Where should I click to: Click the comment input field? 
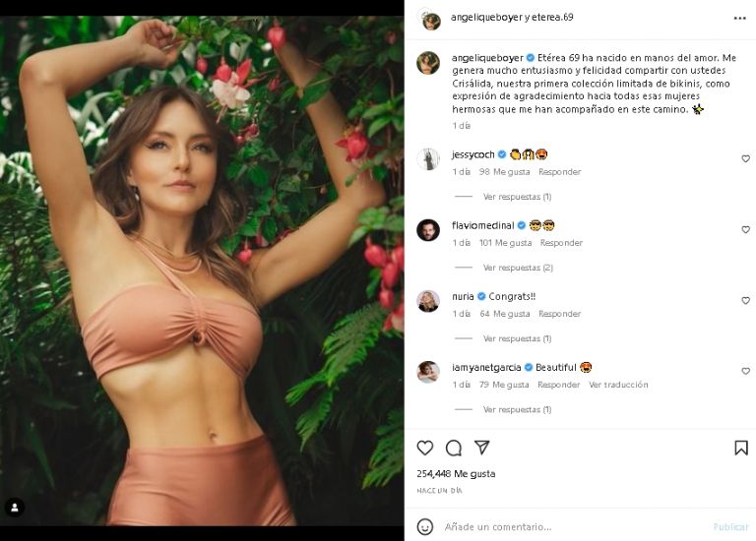[x=571, y=526]
